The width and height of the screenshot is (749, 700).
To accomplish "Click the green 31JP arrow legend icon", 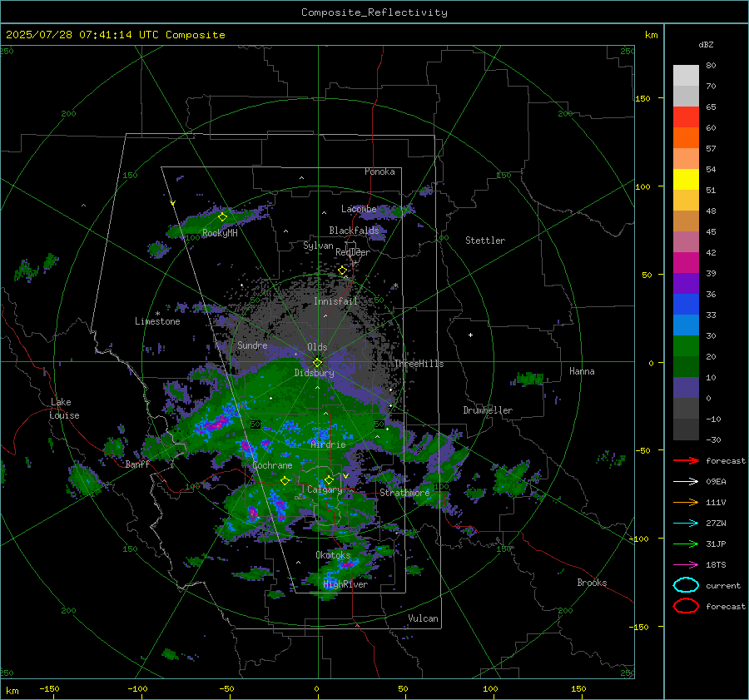I will [x=686, y=544].
